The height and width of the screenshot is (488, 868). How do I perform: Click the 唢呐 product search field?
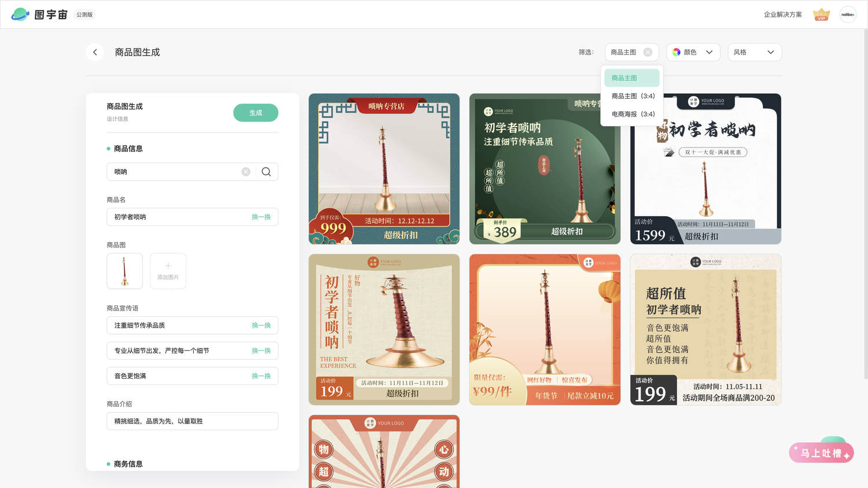click(x=192, y=172)
